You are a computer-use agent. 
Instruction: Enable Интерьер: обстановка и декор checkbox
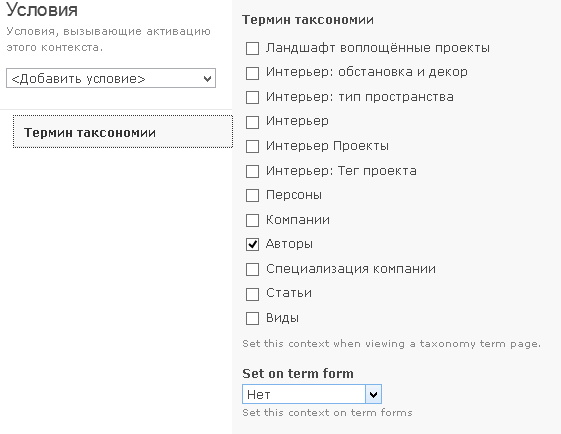252,73
